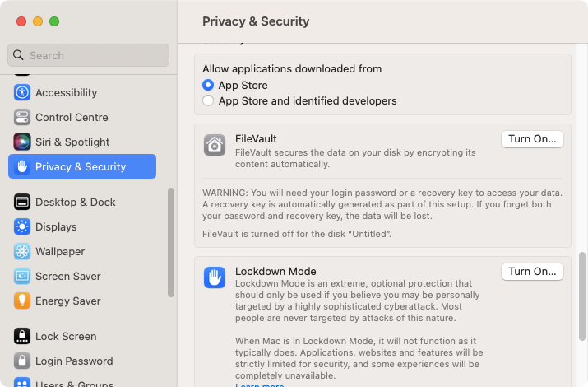This screenshot has width=588, height=387.
Task: Close the System Settings window
Action: pos(21,21)
